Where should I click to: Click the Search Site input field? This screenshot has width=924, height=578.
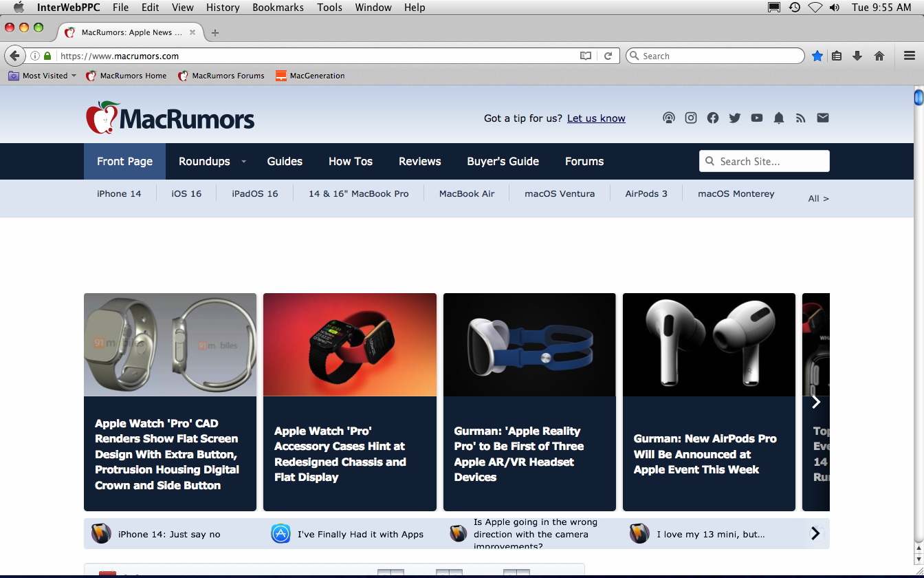(x=764, y=161)
